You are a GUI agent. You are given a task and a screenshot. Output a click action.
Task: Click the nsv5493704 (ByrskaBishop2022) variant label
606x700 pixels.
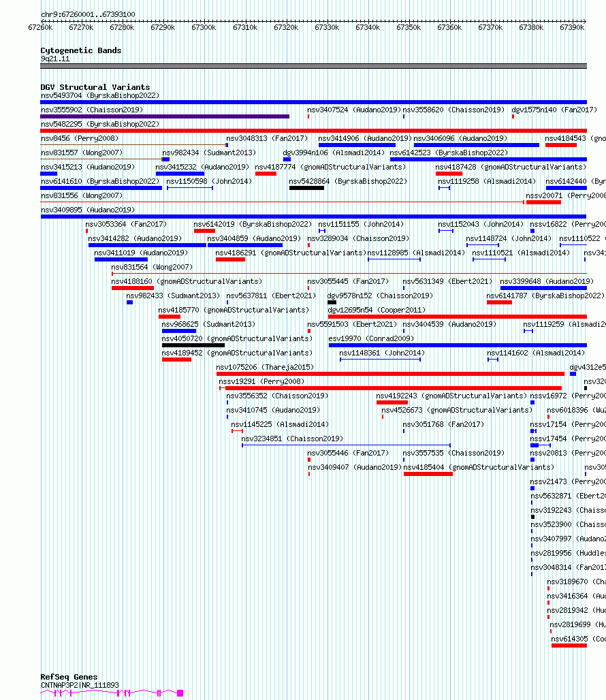100,95
